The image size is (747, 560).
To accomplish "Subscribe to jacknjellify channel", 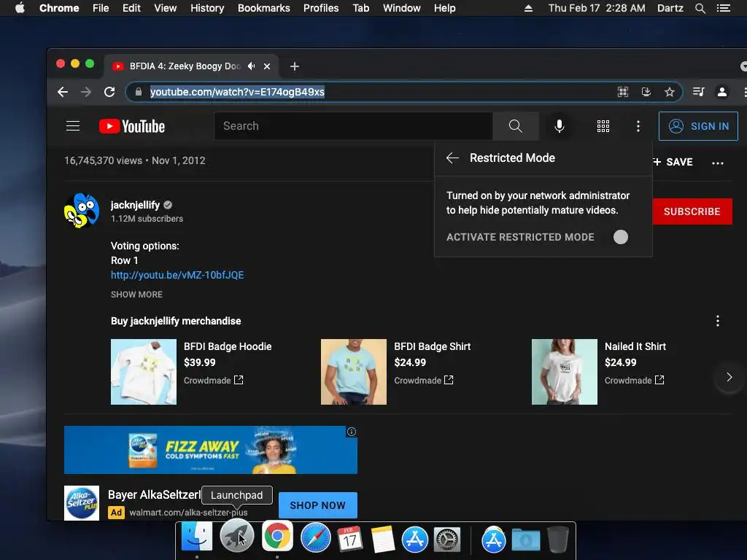I will pos(692,211).
